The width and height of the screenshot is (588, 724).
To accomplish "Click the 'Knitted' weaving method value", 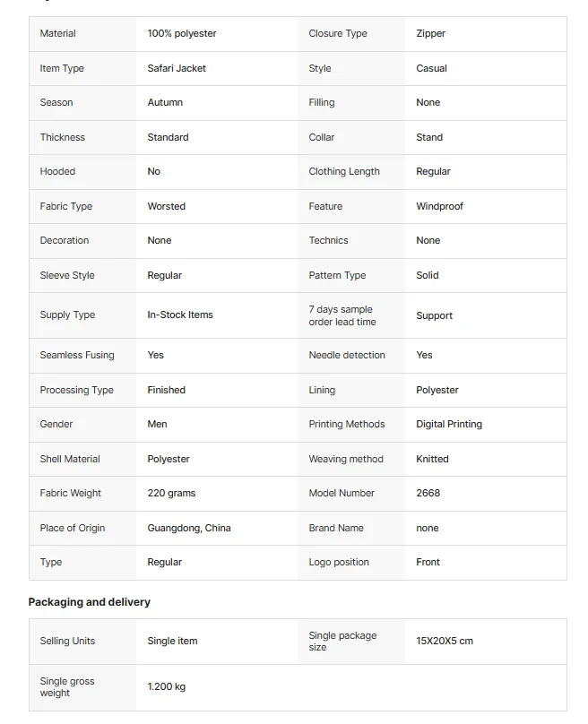I will [x=432, y=459].
